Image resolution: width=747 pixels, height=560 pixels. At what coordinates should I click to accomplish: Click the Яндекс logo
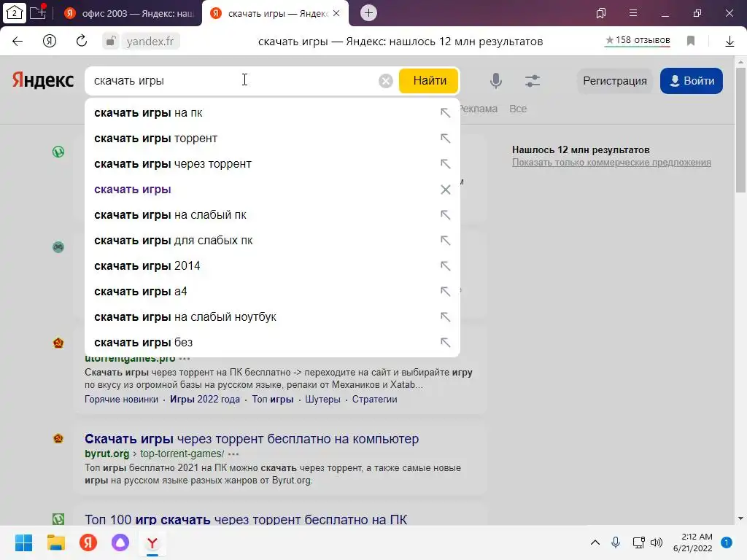coord(43,80)
